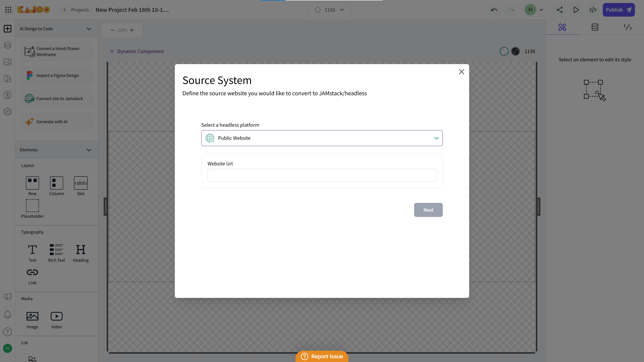The width and height of the screenshot is (644, 362).
Task: Open the accessibility icon in sidebar
Action: pos(8,95)
